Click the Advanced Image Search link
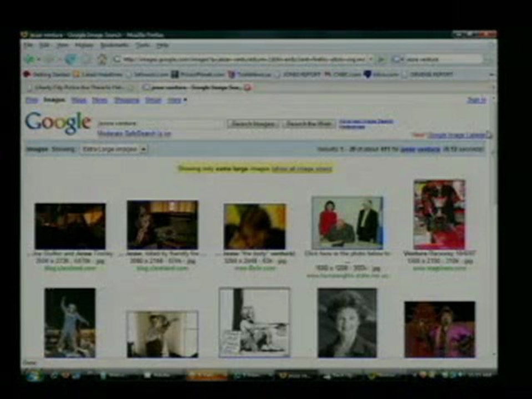This screenshot has height=399, width=532. point(366,121)
